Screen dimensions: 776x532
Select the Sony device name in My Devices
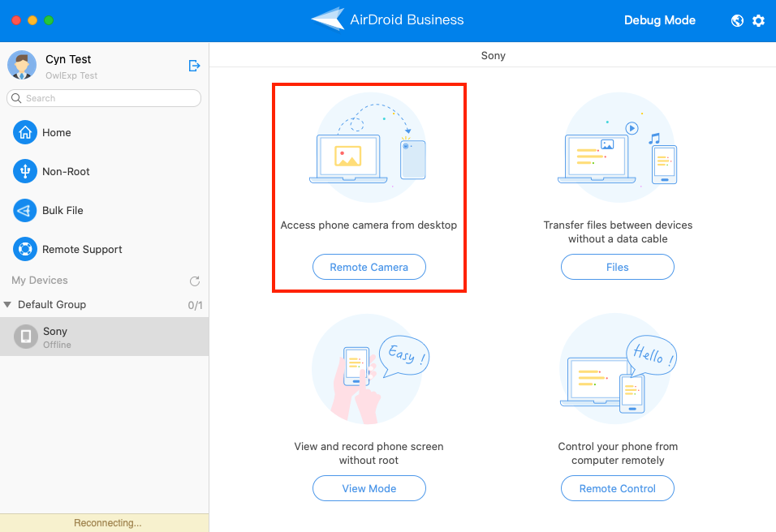(x=55, y=331)
